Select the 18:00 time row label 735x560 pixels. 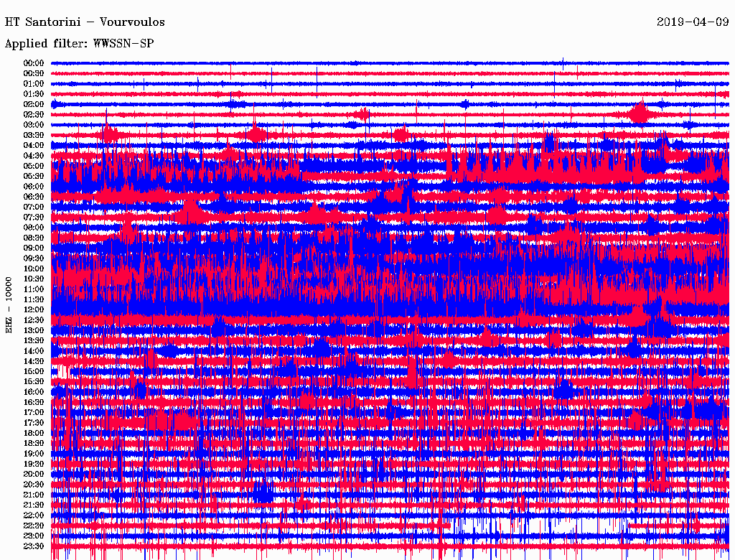[x=33, y=434]
